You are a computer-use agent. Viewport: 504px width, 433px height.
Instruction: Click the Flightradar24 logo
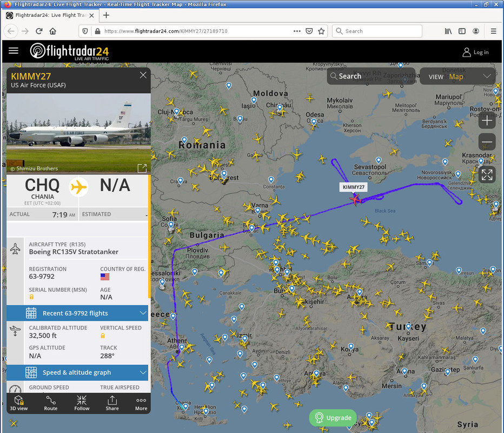click(x=69, y=51)
